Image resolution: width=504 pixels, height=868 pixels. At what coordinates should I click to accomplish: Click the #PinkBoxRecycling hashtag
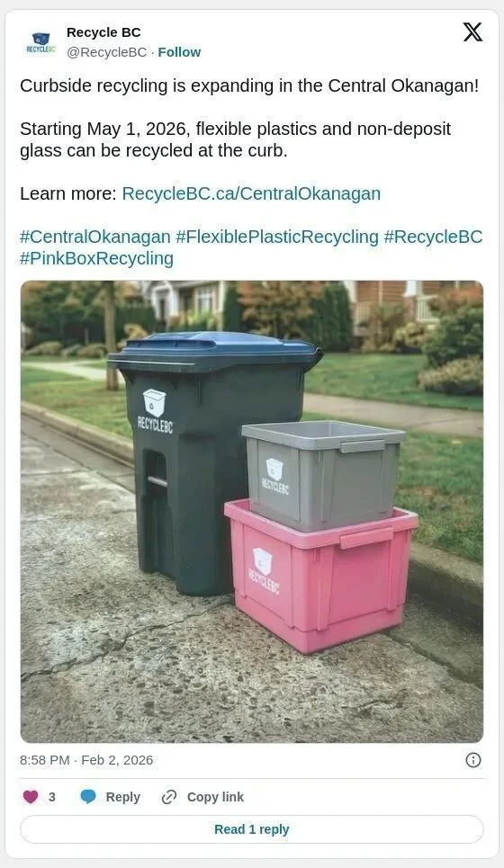pyautogui.click(x=97, y=258)
